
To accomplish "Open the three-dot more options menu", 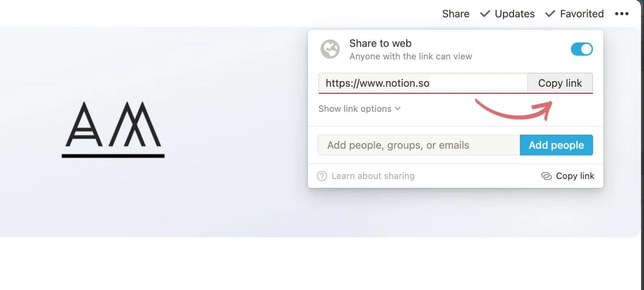I will pos(622,13).
